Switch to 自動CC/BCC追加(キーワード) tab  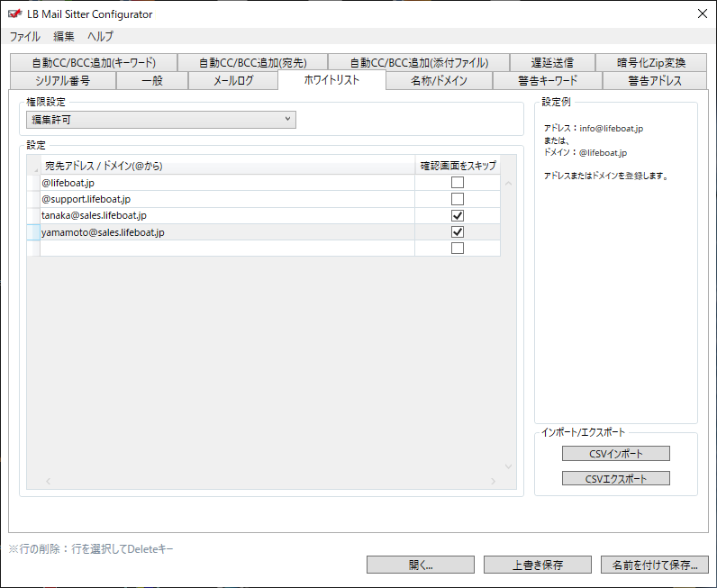pos(94,63)
